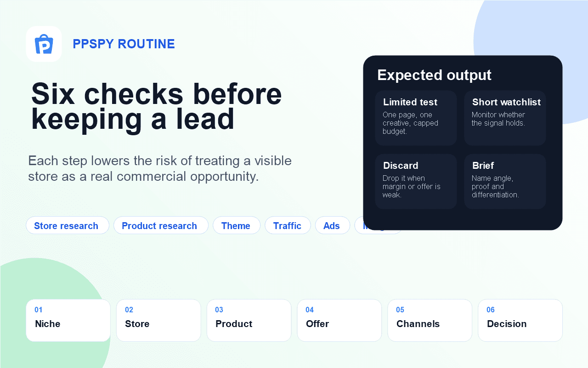Screen dimensions: 588x368
Task: Click text Monitor whether the signal holds
Action: (x=498, y=119)
